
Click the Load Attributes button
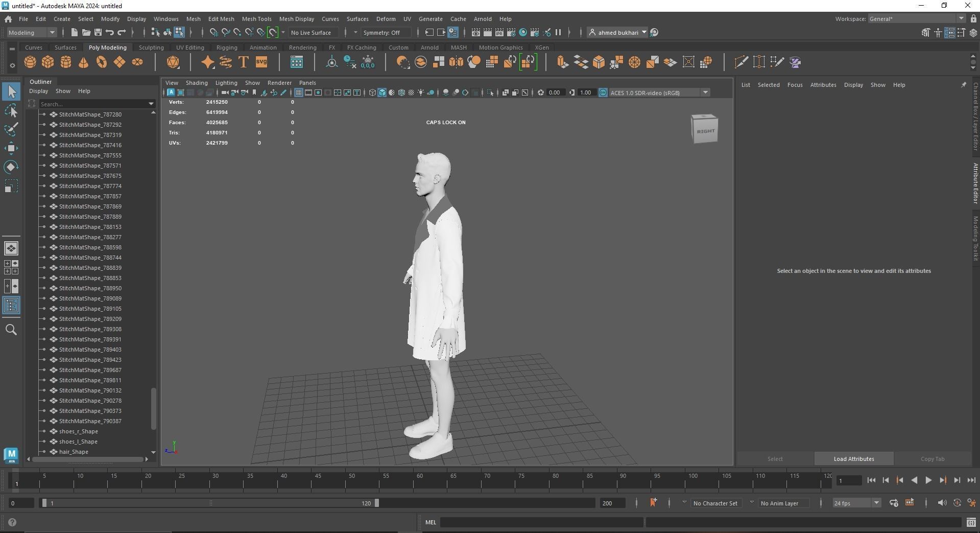pyautogui.click(x=853, y=459)
